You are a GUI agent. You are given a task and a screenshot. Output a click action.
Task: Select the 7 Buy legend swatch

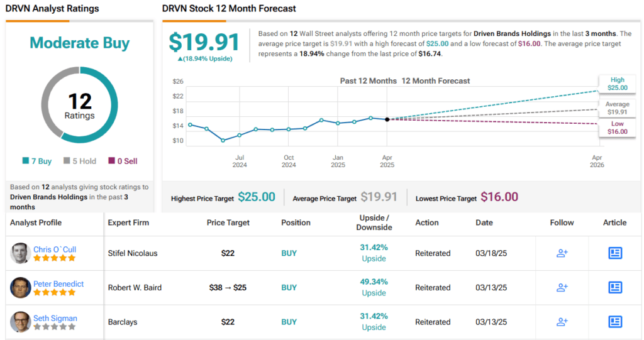[25, 160]
